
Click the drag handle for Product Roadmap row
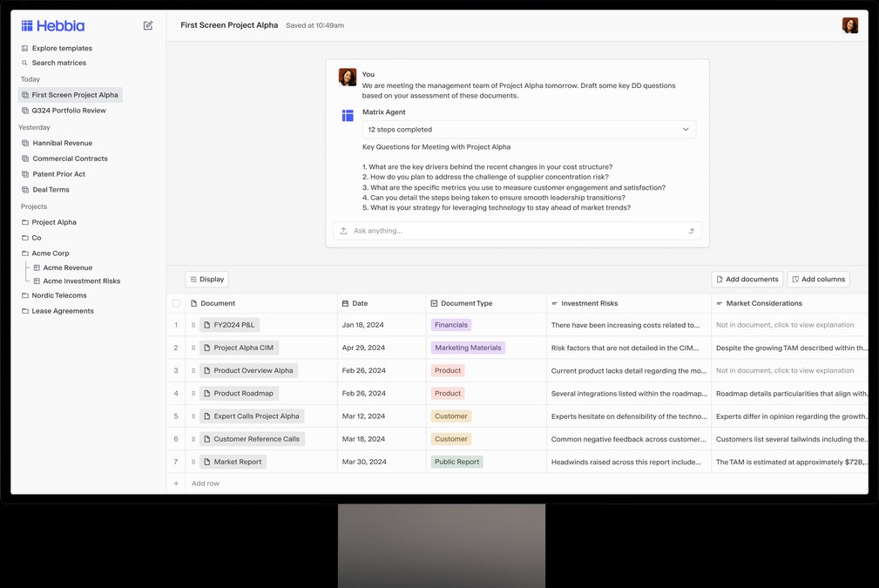pos(193,394)
